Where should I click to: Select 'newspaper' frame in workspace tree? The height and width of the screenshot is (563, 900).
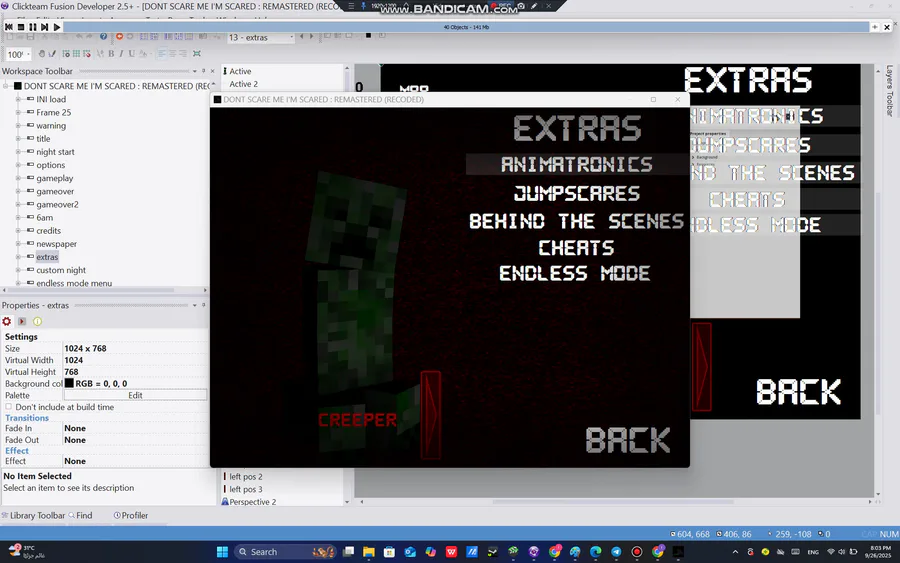click(56, 244)
